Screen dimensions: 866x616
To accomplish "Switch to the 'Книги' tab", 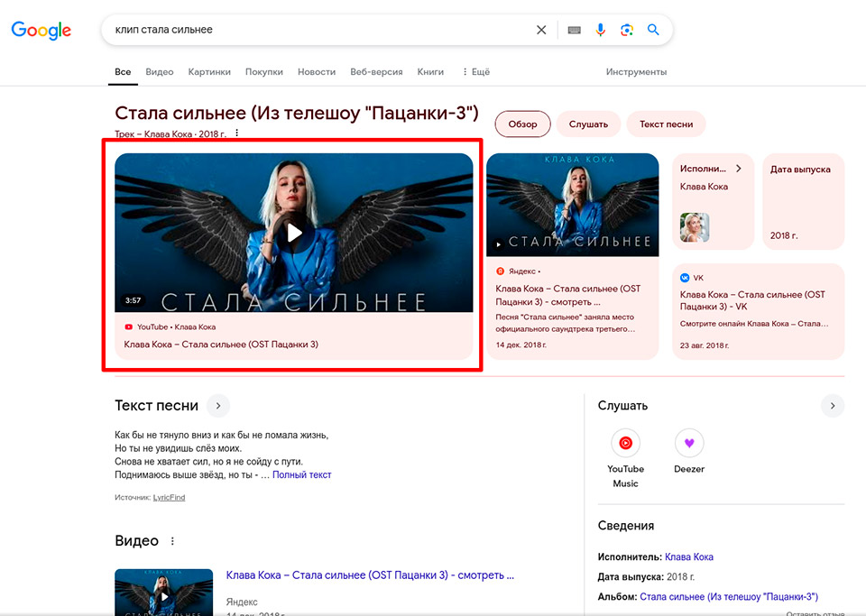I will coord(430,72).
